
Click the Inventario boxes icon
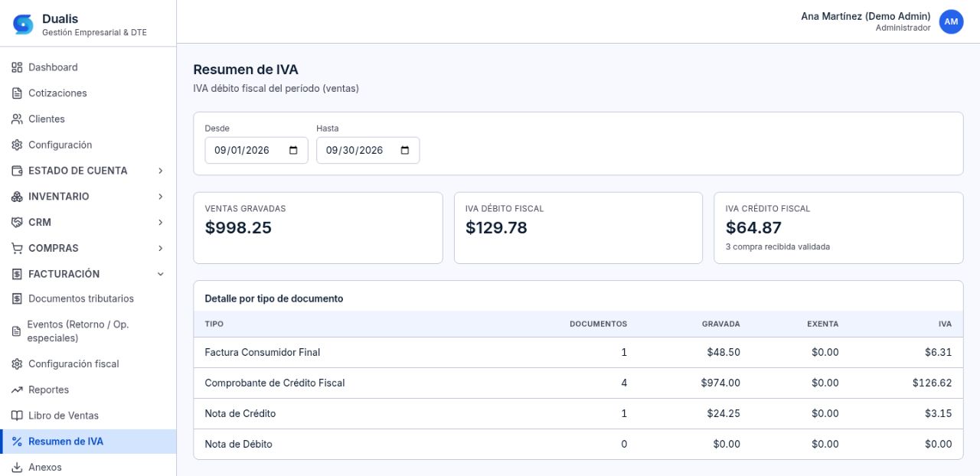tap(17, 197)
